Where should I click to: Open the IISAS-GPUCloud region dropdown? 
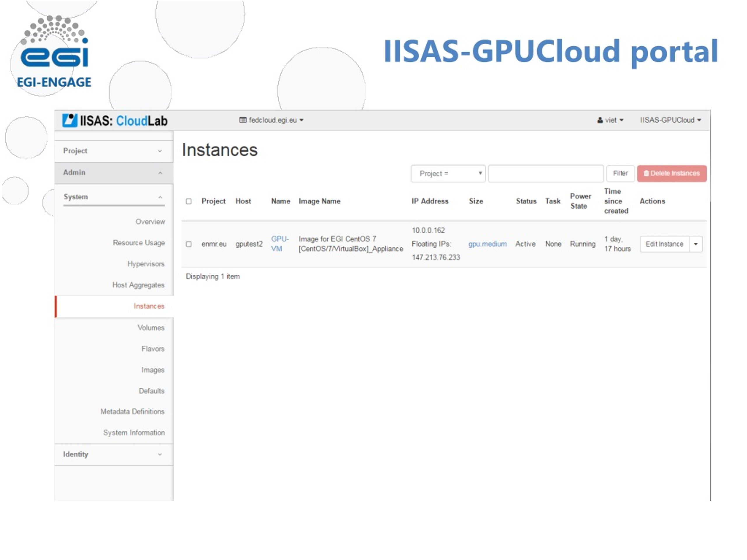point(671,120)
